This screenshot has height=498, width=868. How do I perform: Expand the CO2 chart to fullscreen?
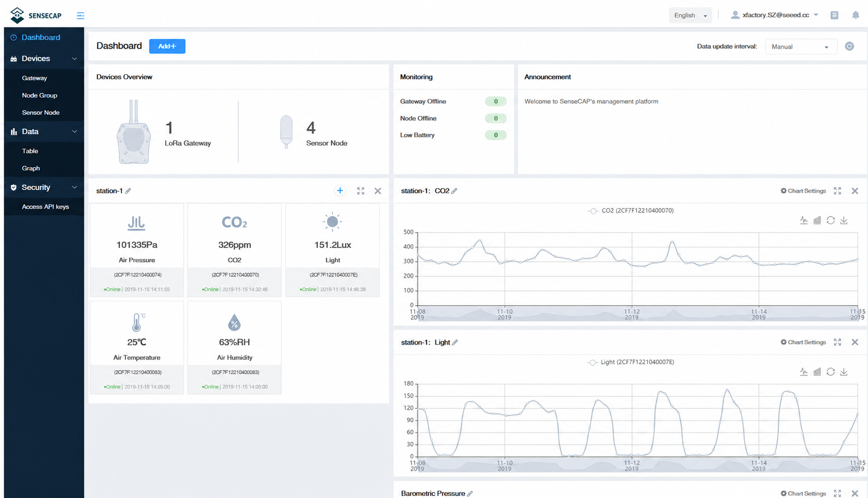tap(837, 191)
